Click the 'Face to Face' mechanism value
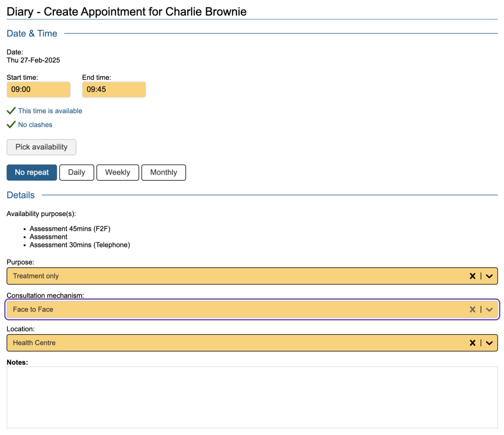This screenshot has height=435, width=504. (33, 310)
